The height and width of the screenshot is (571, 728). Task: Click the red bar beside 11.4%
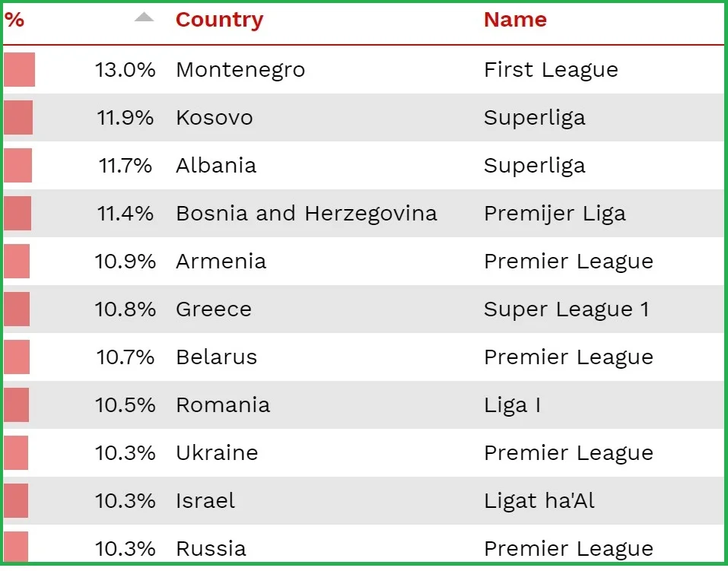[x=17, y=214]
